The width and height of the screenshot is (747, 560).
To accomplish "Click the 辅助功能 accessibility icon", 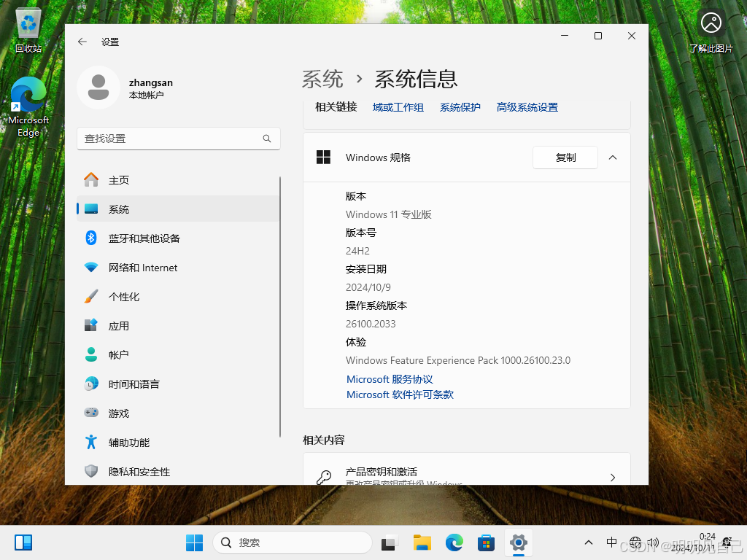I will pos(91,443).
